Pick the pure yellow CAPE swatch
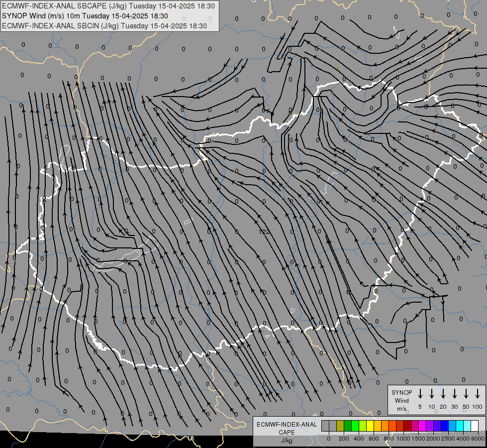 click(370, 426)
